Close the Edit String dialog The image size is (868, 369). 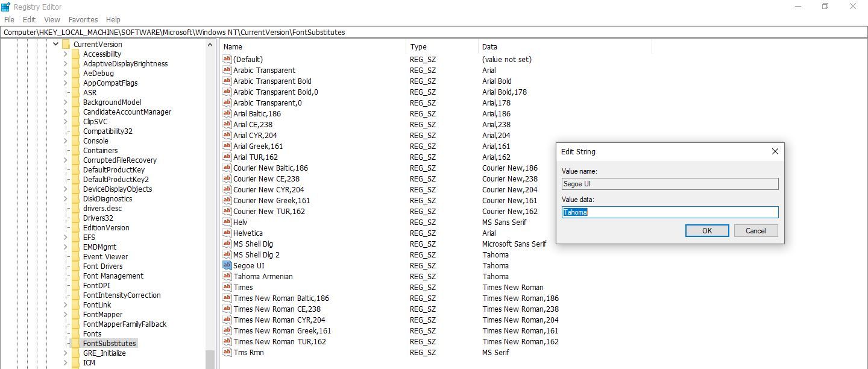(x=775, y=151)
